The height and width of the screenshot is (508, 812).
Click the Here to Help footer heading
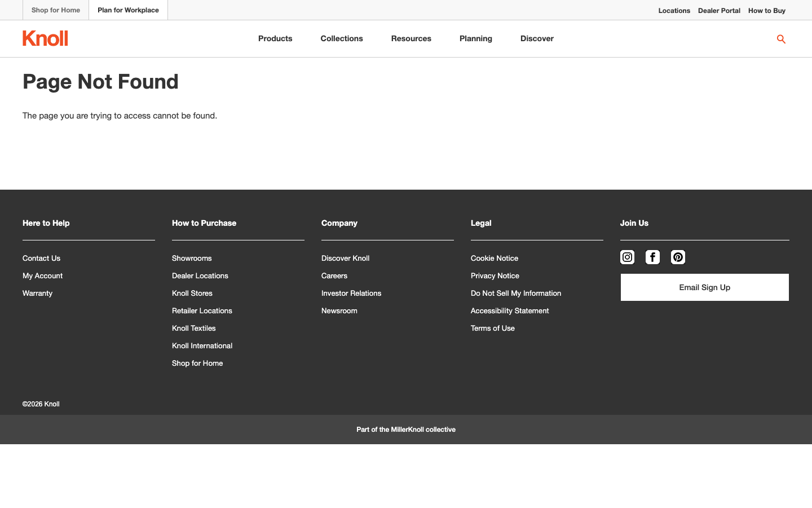tap(46, 223)
